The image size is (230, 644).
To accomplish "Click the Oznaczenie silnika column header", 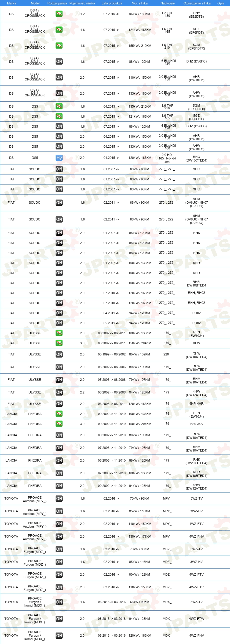I will point(197,3).
